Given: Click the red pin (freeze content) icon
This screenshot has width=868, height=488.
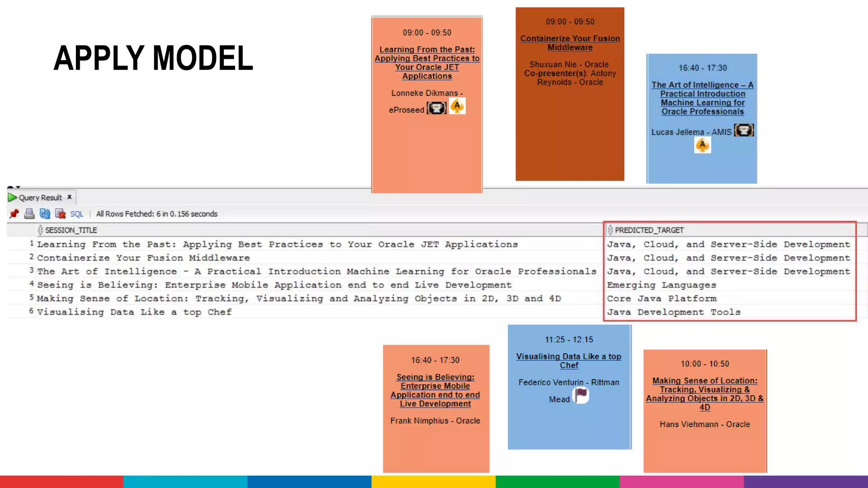Looking at the screenshot, I should click(x=14, y=214).
